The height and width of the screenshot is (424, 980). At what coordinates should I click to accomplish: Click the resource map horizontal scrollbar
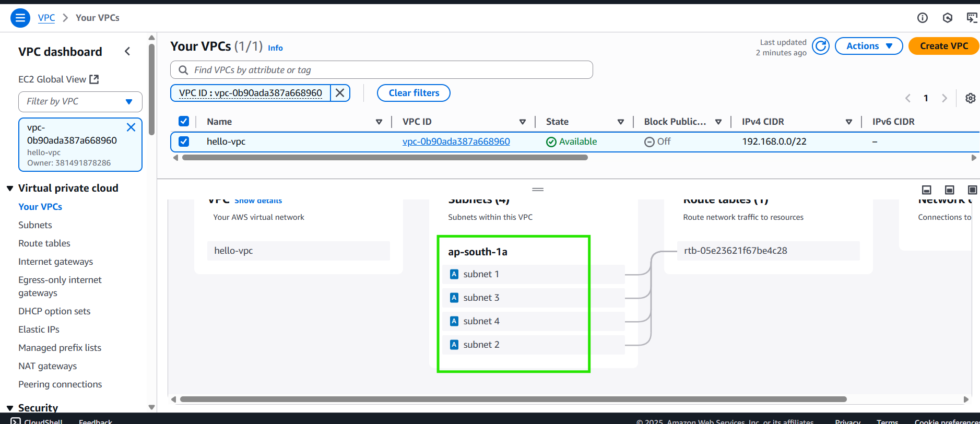coord(513,399)
